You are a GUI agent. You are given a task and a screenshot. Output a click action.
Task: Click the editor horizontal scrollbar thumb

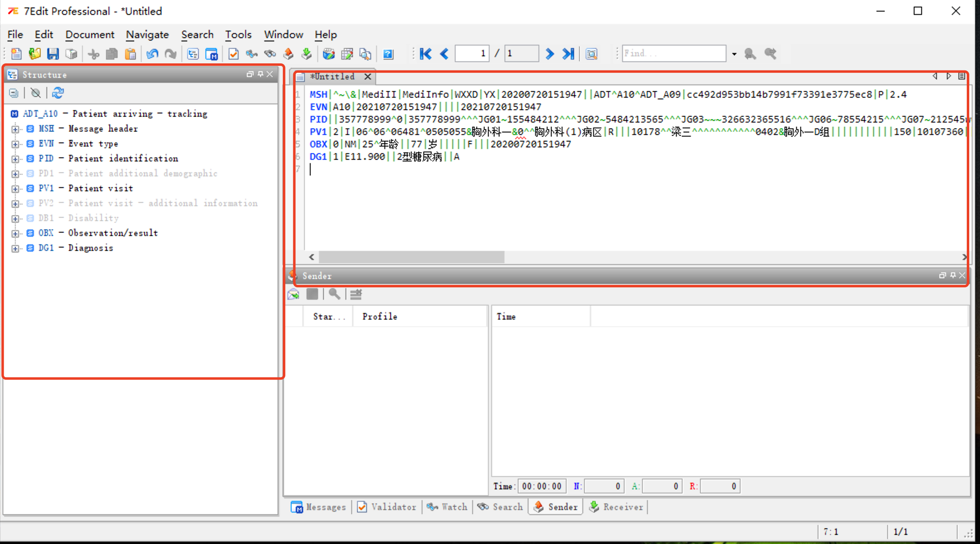coord(411,257)
